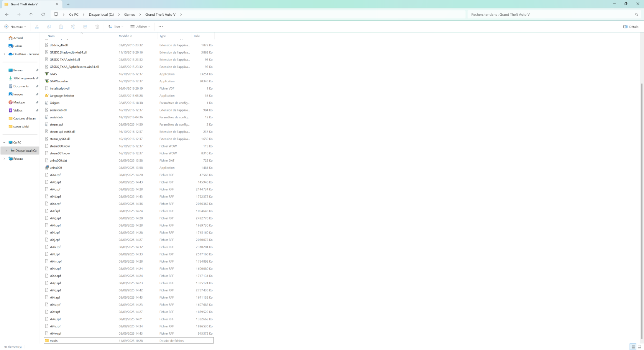This screenshot has height=350, width=644.
Task: Select the GTA5 application file
Action: point(53,74)
